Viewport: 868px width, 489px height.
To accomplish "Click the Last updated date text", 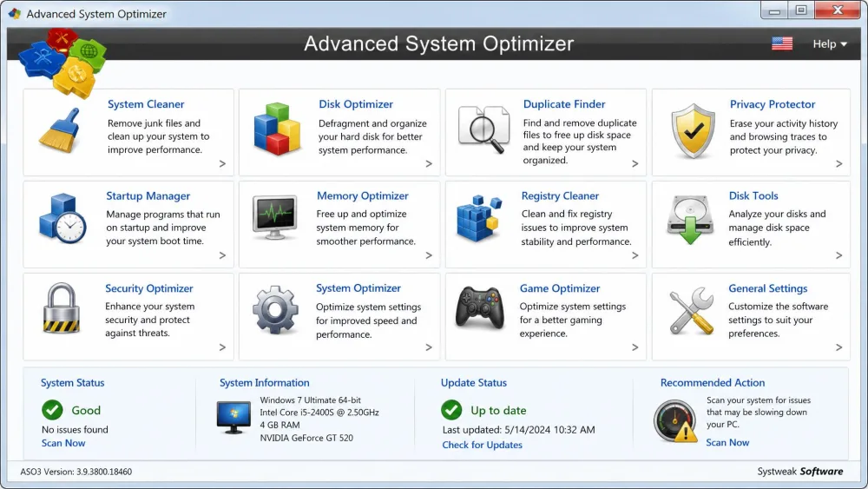I will 519,430.
